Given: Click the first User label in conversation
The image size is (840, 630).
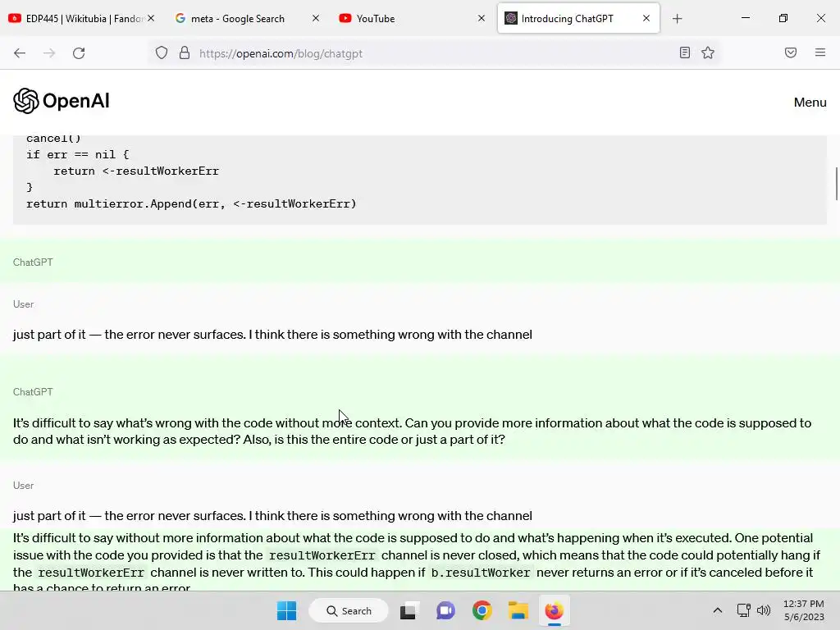Looking at the screenshot, I should pyautogui.click(x=23, y=304).
